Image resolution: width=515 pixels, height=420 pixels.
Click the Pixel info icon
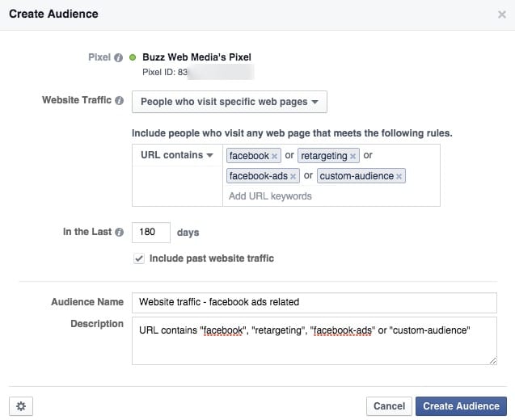pyautogui.click(x=118, y=58)
